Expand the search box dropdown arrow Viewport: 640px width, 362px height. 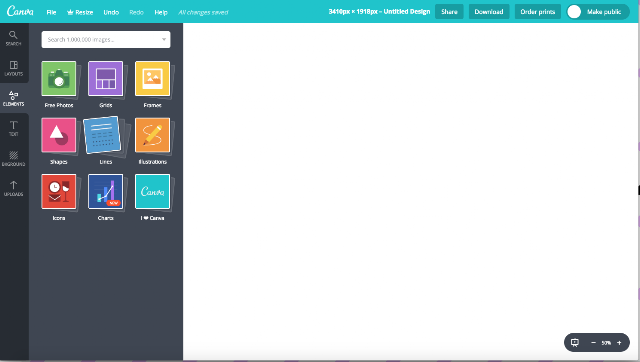(164, 40)
